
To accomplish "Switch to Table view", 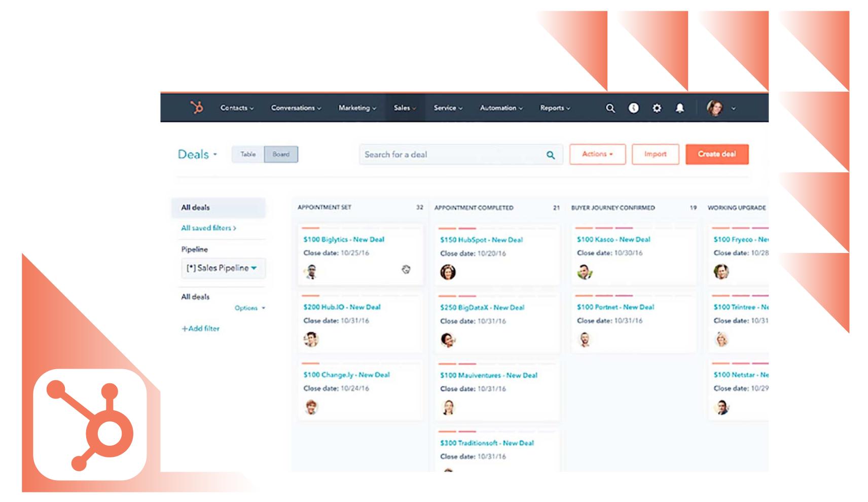I will click(x=248, y=154).
